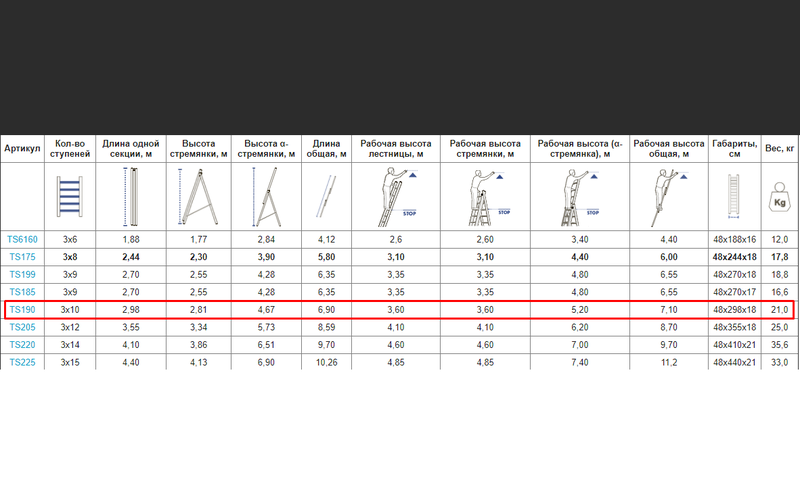Screen dimensions: 800x504
Task: Open the TS6160 article link
Action: [22, 239]
